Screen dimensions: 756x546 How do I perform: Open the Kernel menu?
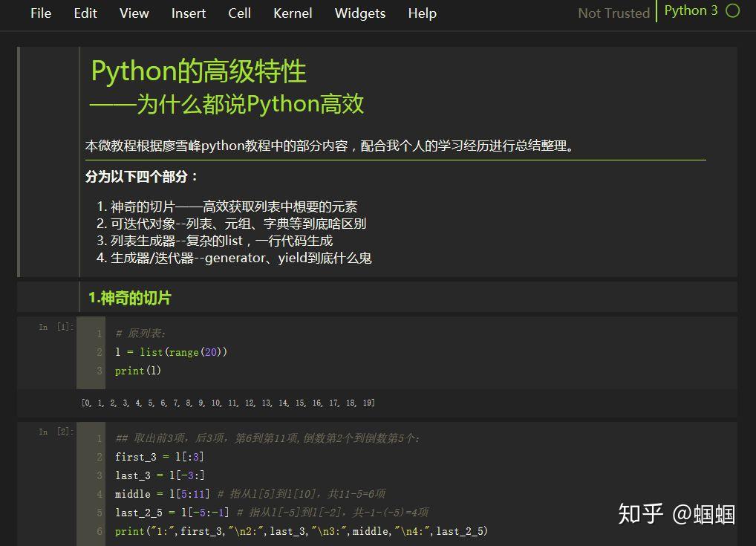coord(292,13)
